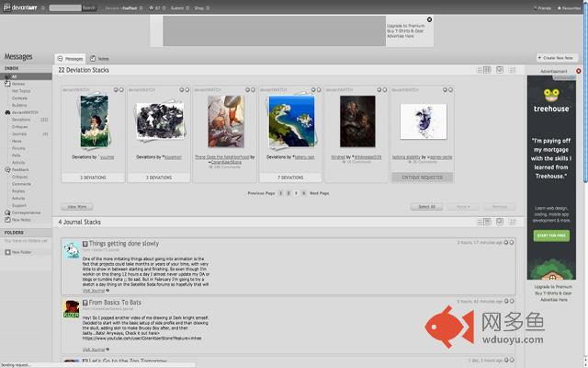Open Replies under Feedback in the sidebar
This screenshot has width=588, height=368.
click(18, 191)
